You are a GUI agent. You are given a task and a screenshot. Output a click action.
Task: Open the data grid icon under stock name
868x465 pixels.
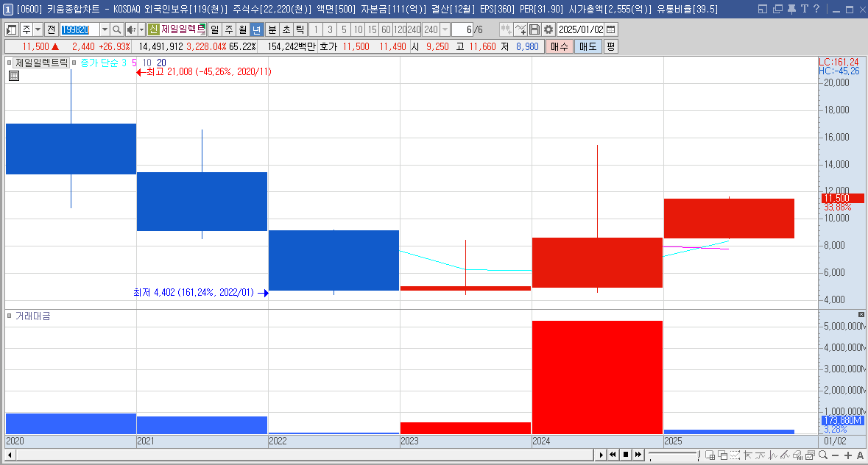14,76
